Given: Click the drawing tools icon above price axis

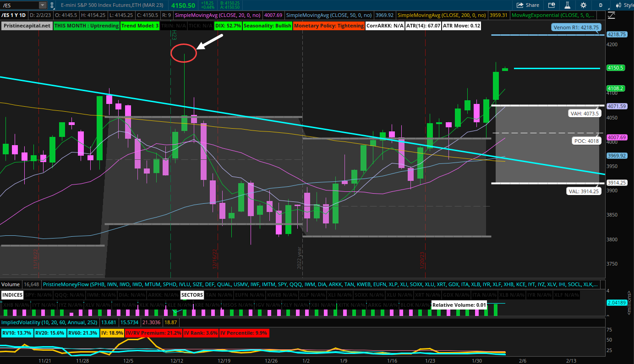Looking at the screenshot, I should tap(612, 15).
